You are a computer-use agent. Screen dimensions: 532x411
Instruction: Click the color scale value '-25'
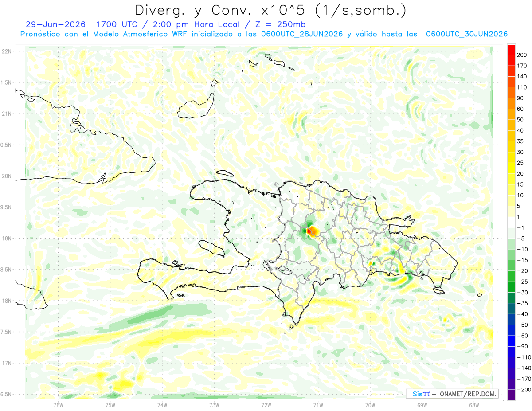pos(523,282)
